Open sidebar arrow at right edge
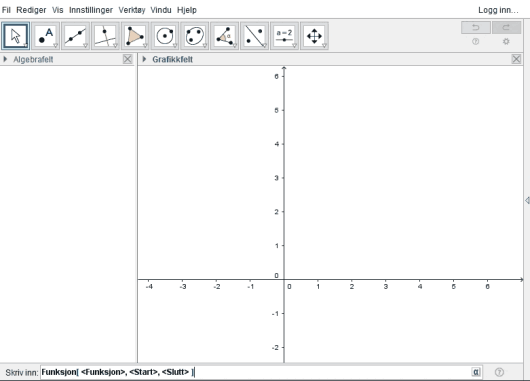This screenshot has width=530, height=381. pos(527,200)
